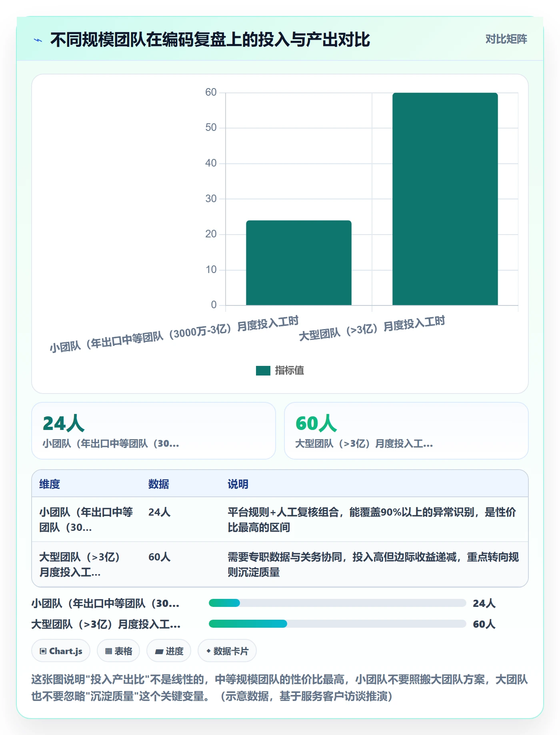This screenshot has width=560, height=735.
Task: Toggle the 指标值 legend label
Action: [290, 371]
